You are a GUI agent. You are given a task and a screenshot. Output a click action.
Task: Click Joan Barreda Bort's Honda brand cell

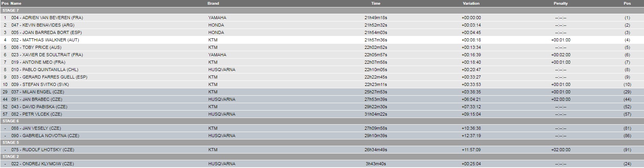tap(216, 33)
